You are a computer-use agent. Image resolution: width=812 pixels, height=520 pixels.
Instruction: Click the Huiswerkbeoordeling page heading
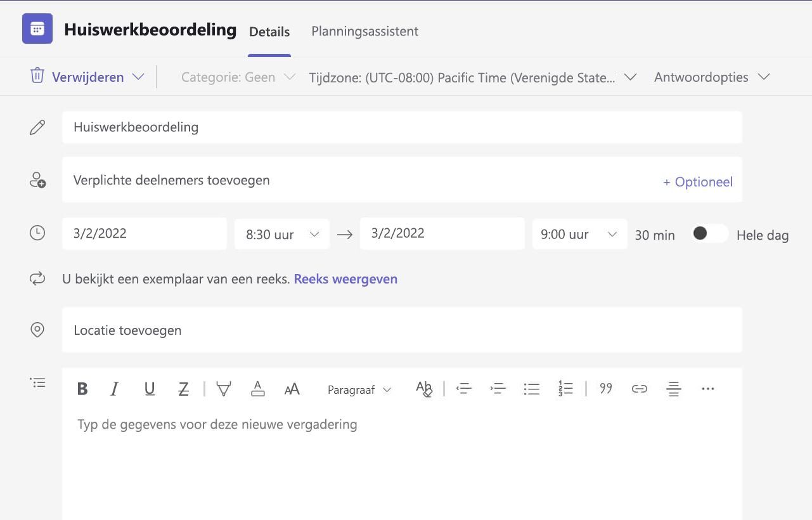tap(150, 29)
